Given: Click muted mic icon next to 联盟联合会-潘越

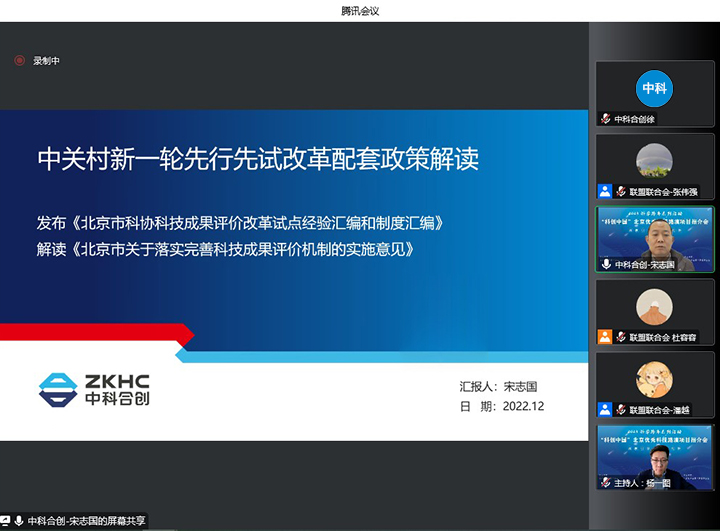Looking at the screenshot, I should pyautogui.click(x=621, y=410).
